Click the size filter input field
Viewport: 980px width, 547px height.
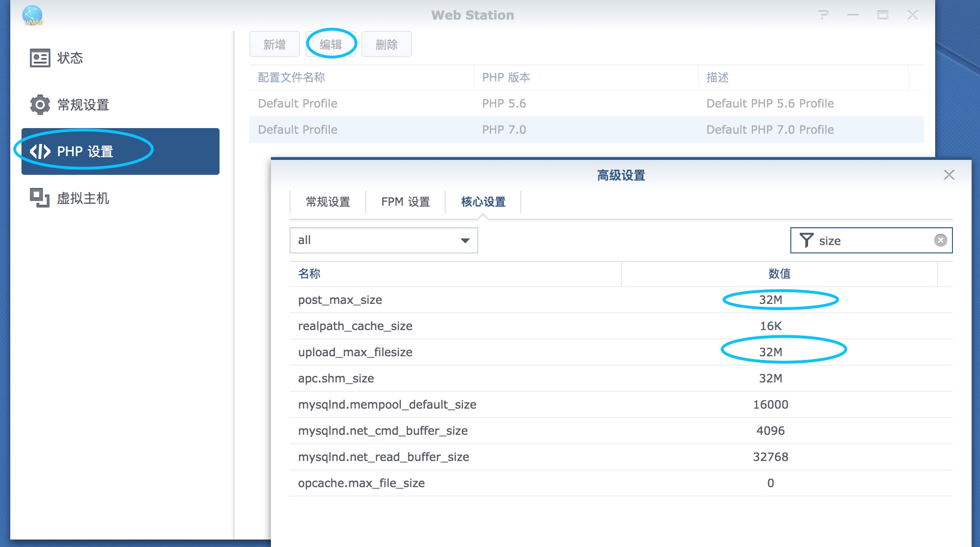871,240
